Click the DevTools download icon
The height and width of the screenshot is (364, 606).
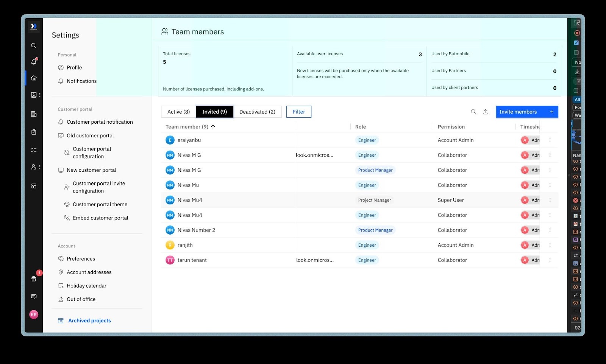click(x=577, y=72)
